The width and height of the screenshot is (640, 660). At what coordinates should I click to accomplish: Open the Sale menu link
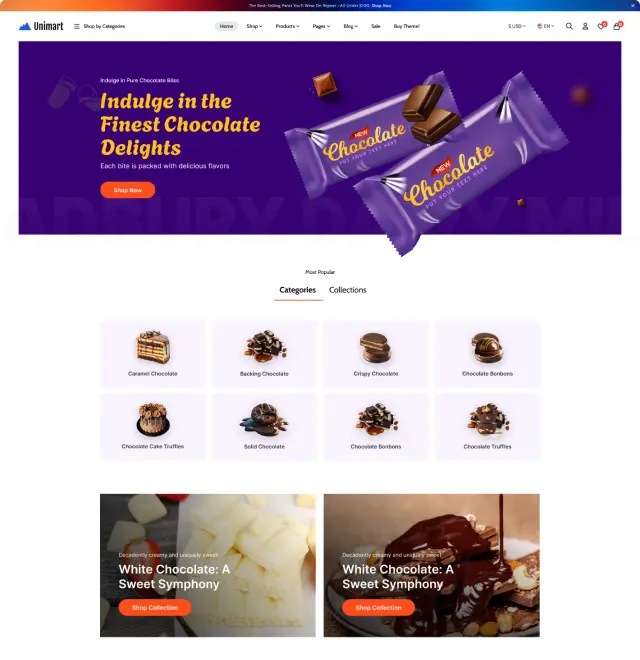pos(376,26)
